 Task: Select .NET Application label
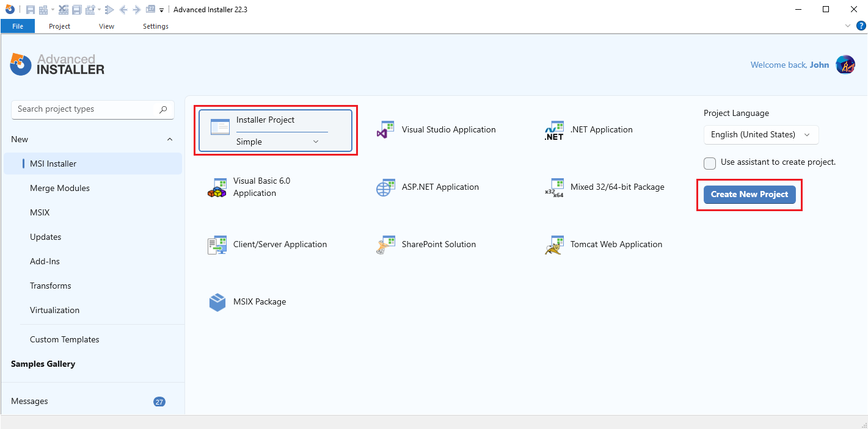point(602,129)
